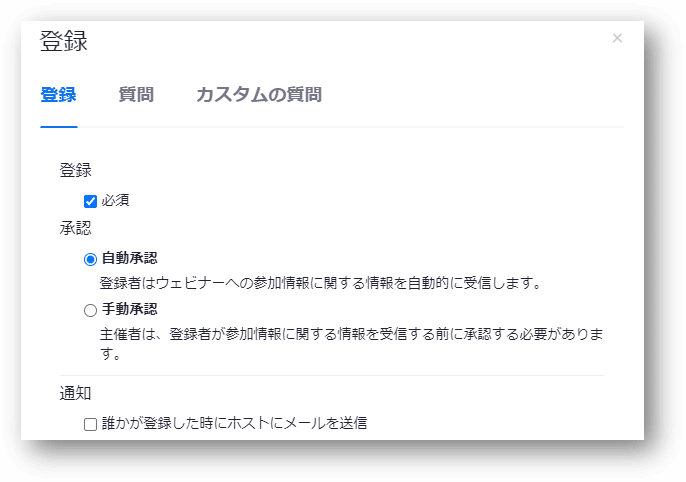
Task: Click the 承認 section heading
Action: (76, 228)
